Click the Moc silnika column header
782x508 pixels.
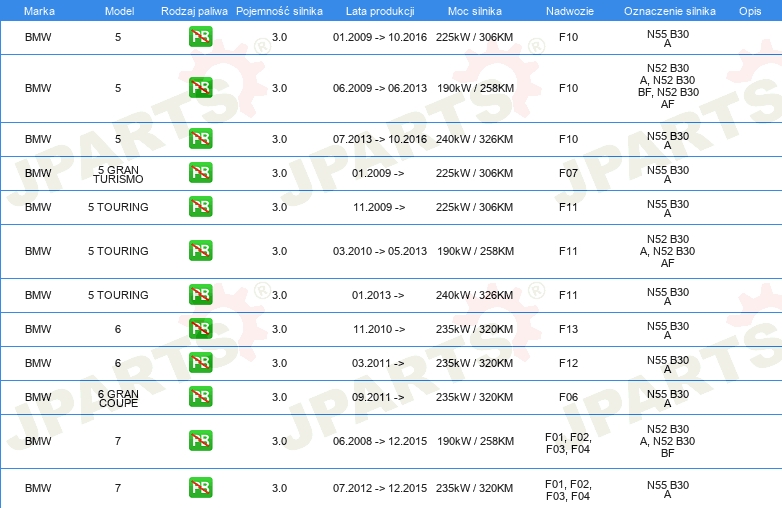pos(475,11)
